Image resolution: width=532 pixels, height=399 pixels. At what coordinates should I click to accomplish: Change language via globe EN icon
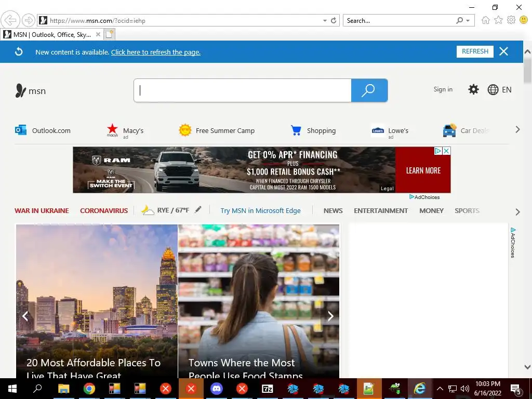pyautogui.click(x=499, y=89)
